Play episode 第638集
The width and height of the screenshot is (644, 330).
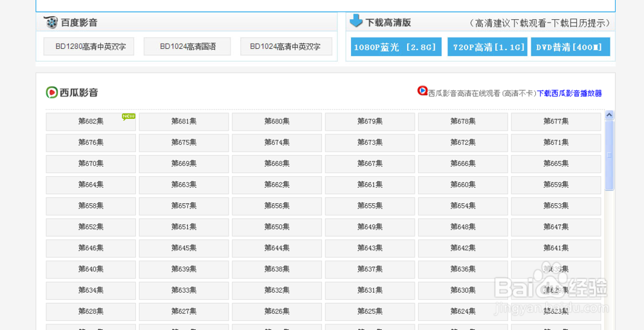pos(277,270)
